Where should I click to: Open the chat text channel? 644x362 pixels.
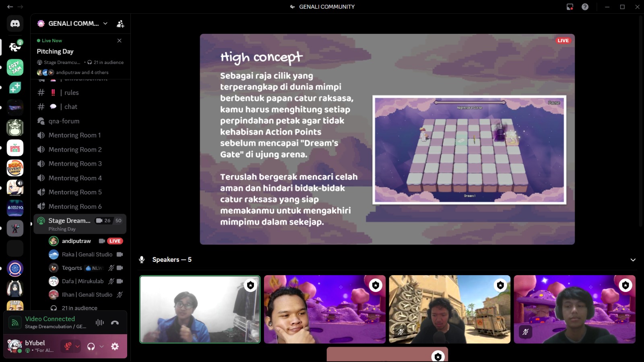(x=80, y=107)
